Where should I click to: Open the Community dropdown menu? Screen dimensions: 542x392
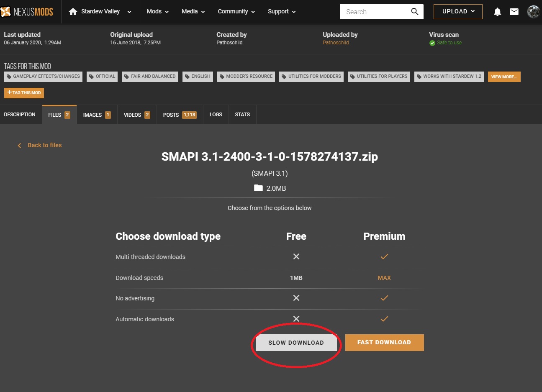click(236, 11)
